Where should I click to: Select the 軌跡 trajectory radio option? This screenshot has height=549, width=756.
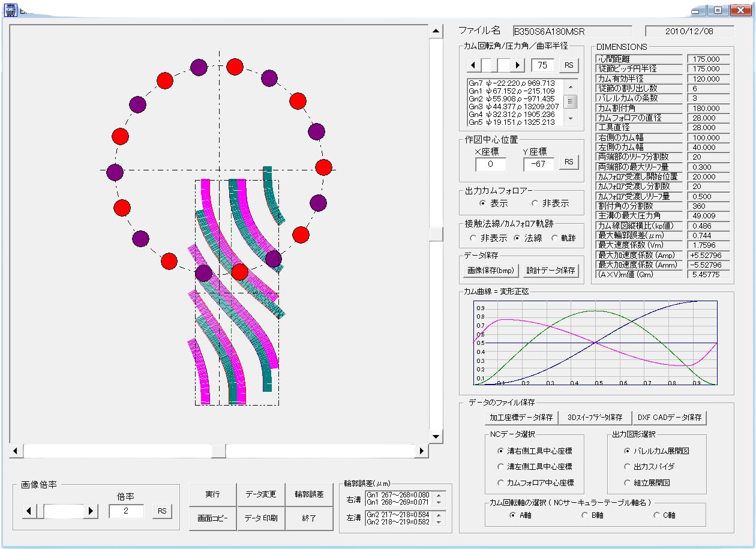point(554,238)
